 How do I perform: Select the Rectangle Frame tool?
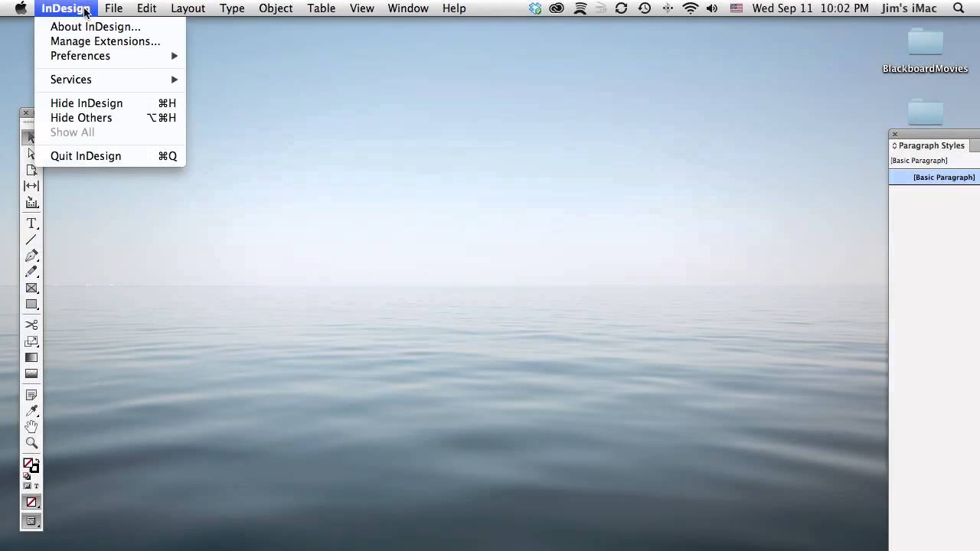point(31,288)
